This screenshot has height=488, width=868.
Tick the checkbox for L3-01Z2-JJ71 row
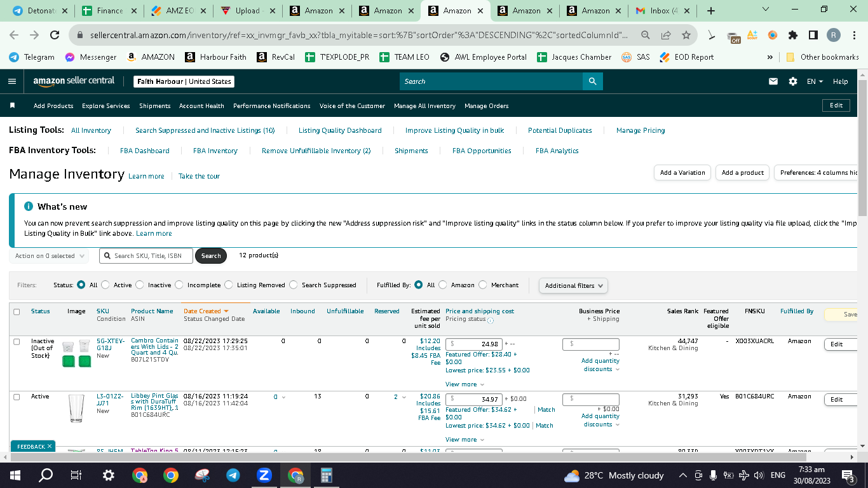coord(17,396)
